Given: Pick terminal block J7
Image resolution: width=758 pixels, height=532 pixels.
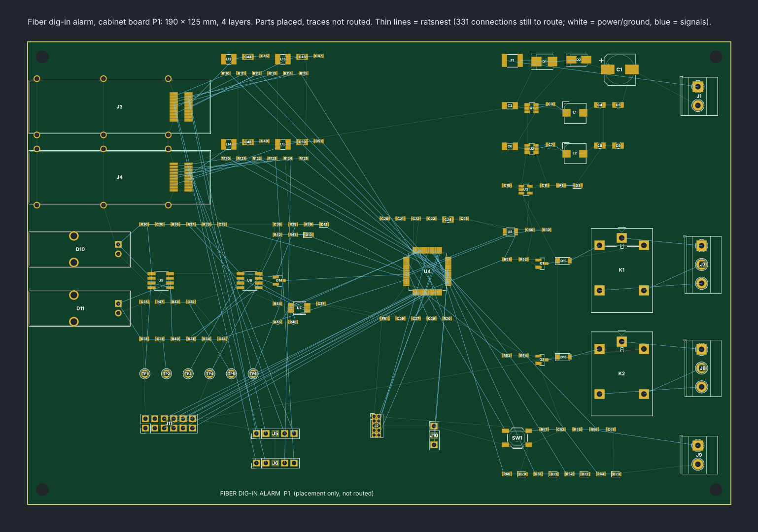Looking at the screenshot, I should 702,265.
